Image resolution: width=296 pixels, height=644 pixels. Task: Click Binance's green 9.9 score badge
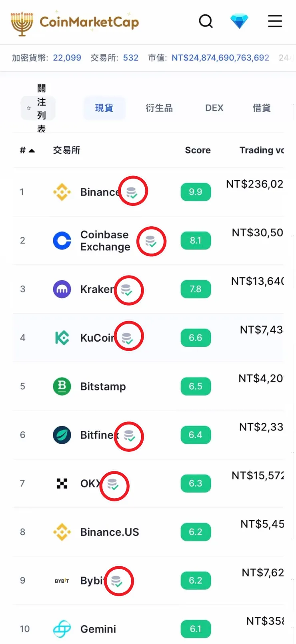click(196, 192)
